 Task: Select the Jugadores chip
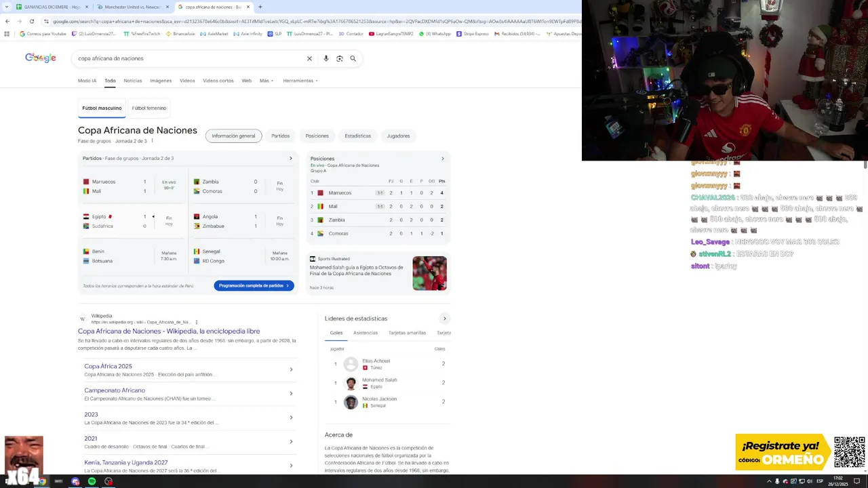click(x=398, y=136)
